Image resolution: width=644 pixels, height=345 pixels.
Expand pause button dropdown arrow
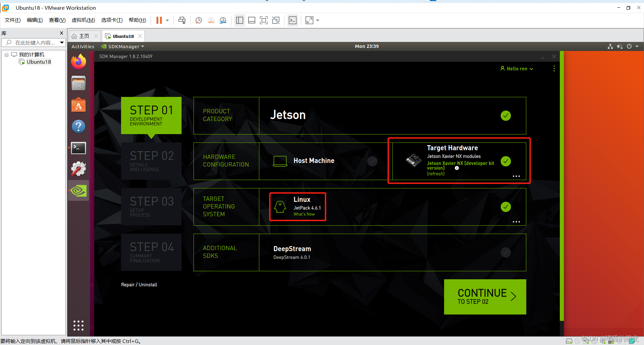tap(167, 20)
